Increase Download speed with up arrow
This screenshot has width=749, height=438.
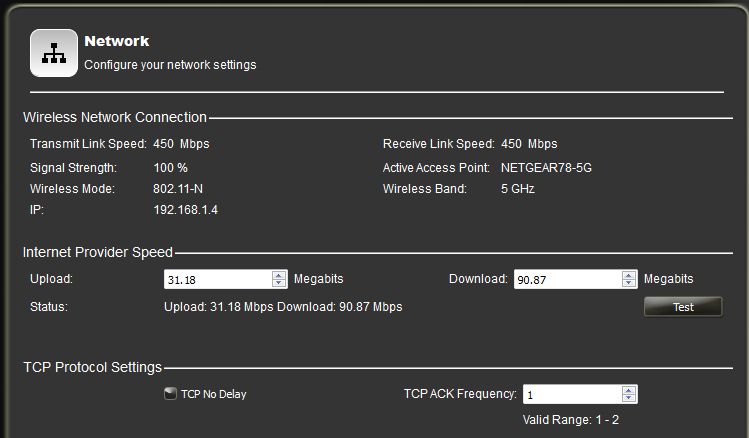(629, 275)
